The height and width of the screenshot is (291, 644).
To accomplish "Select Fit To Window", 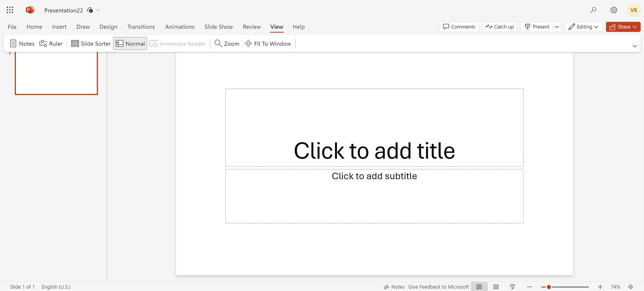I will tap(268, 43).
